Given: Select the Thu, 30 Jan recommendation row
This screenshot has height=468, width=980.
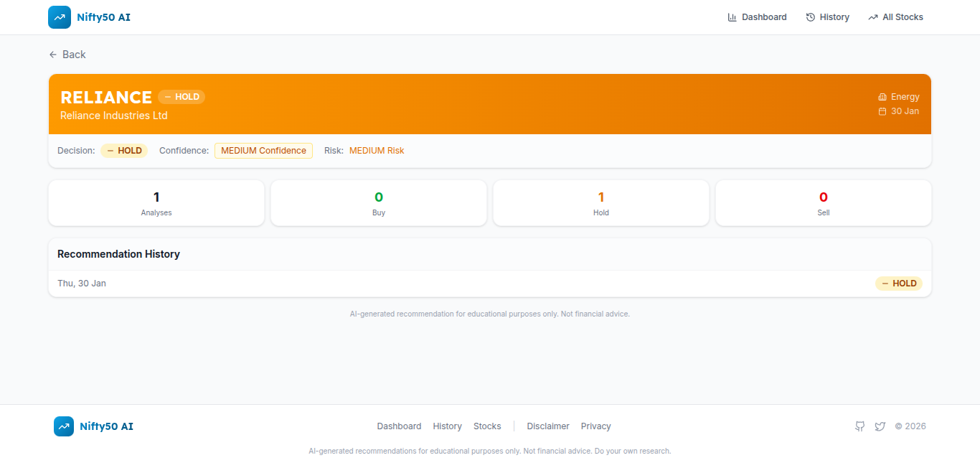Looking at the screenshot, I should [489, 284].
